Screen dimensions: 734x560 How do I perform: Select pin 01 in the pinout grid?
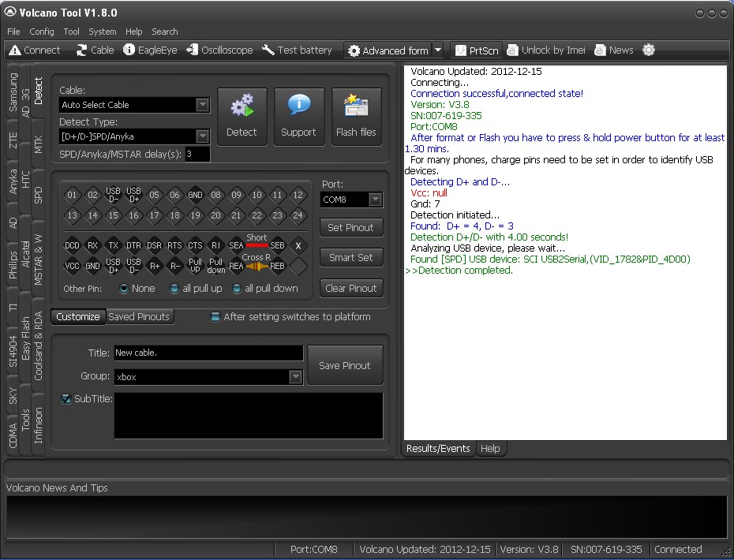tap(72, 195)
